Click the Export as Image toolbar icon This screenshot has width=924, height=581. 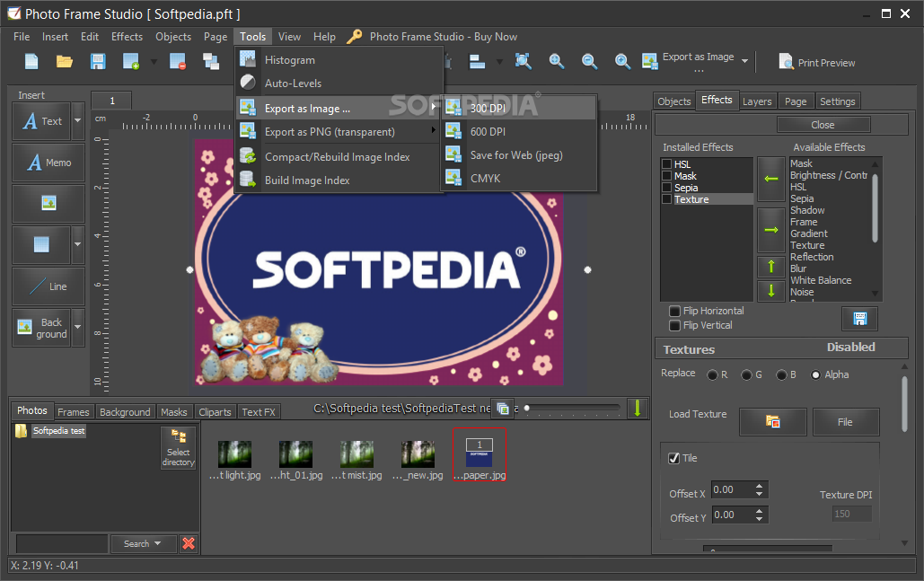tap(650, 61)
